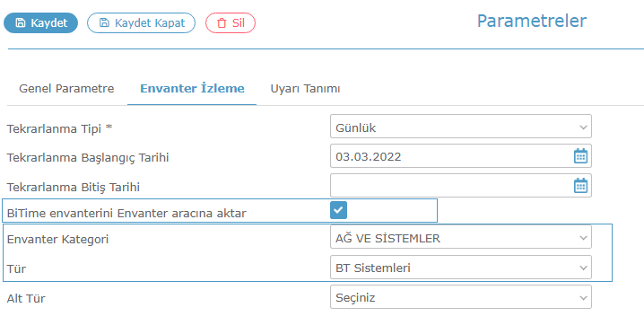Click the Günlük selection box
This screenshot has width=644, height=334.
tap(461, 127)
